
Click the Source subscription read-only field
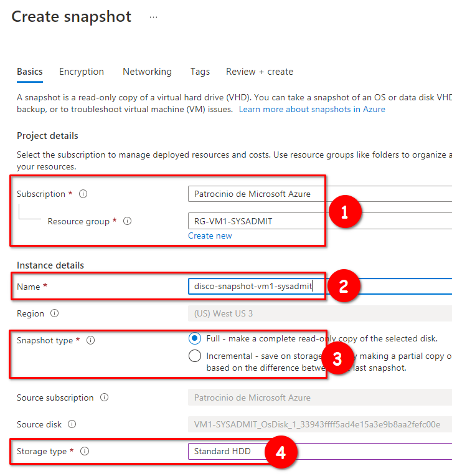[x=320, y=397]
